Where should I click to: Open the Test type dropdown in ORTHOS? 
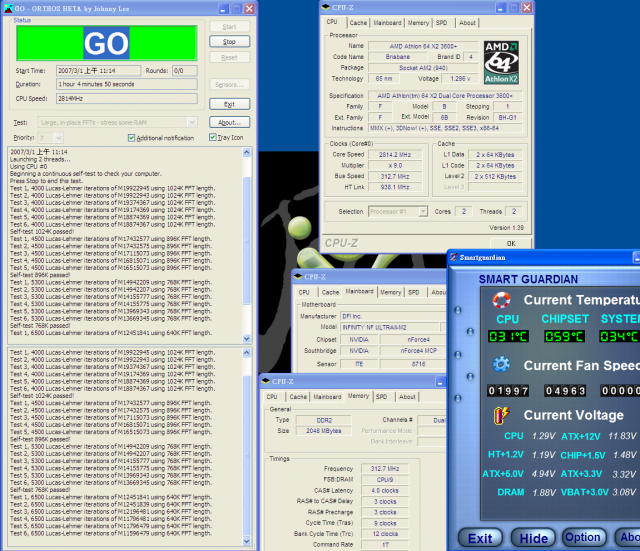point(192,122)
